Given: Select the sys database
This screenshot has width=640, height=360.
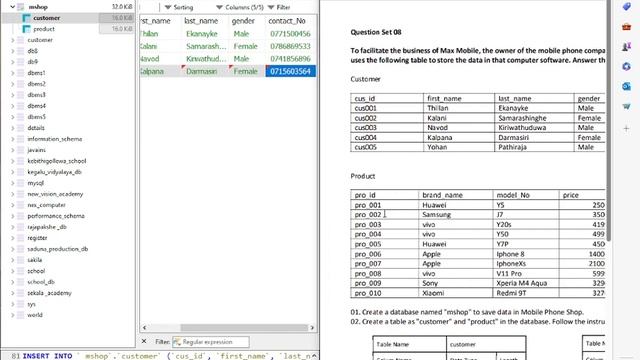Looking at the screenshot, I should [x=31, y=304].
